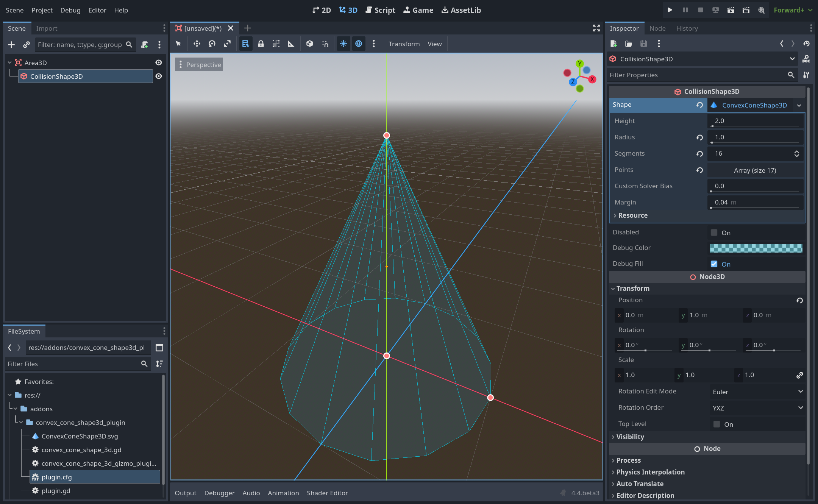818x504 pixels.
Task: Open the Rotation Edit Mode dropdown
Action: tap(757, 392)
